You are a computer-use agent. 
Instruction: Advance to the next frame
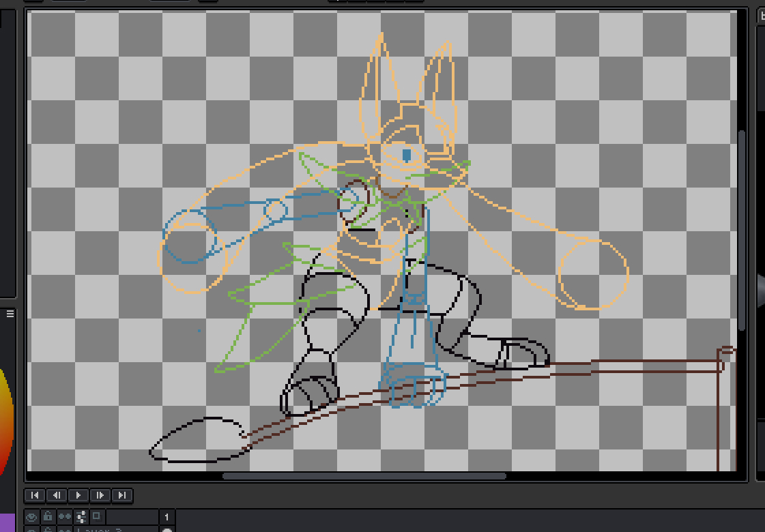tap(100, 495)
